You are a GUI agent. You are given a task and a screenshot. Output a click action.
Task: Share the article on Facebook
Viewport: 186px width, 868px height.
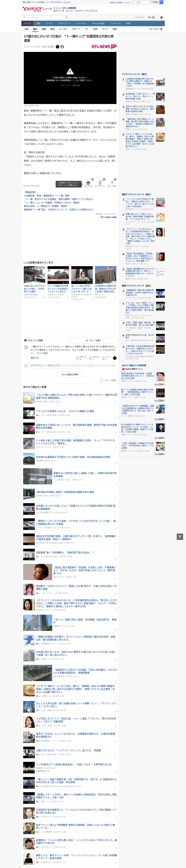(x=62, y=47)
